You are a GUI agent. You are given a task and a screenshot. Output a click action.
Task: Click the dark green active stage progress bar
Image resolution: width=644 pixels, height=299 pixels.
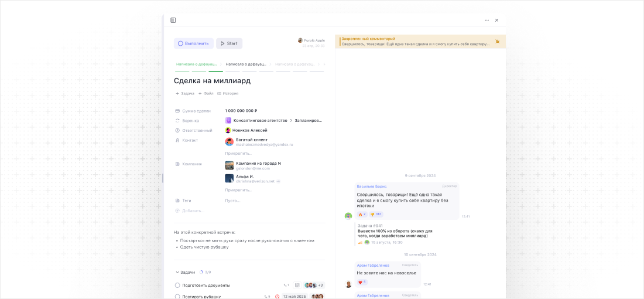(215, 71)
